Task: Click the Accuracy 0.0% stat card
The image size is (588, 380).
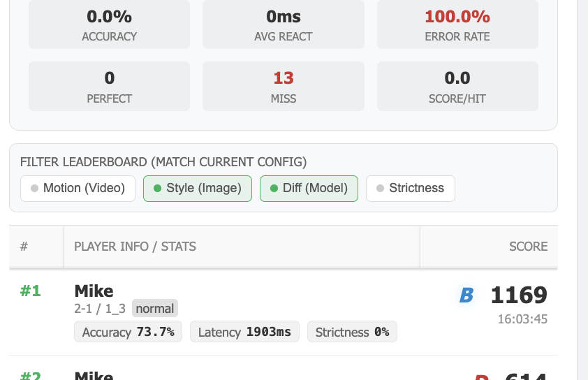Action: point(109,24)
